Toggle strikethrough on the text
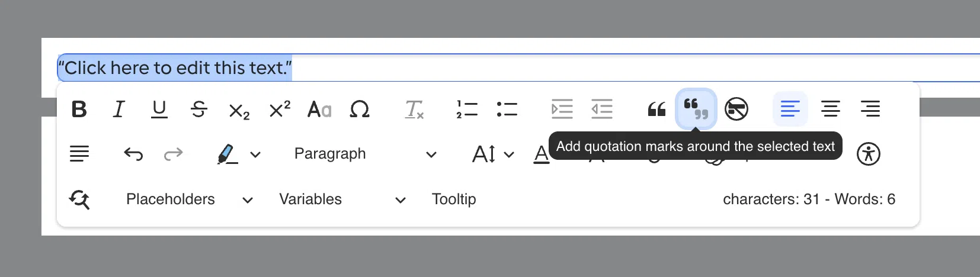 pyautogui.click(x=199, y=109)
